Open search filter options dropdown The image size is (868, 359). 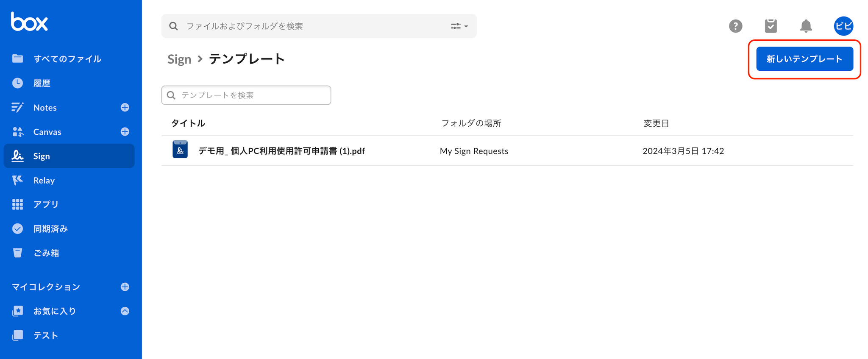[x=459, y=26]
